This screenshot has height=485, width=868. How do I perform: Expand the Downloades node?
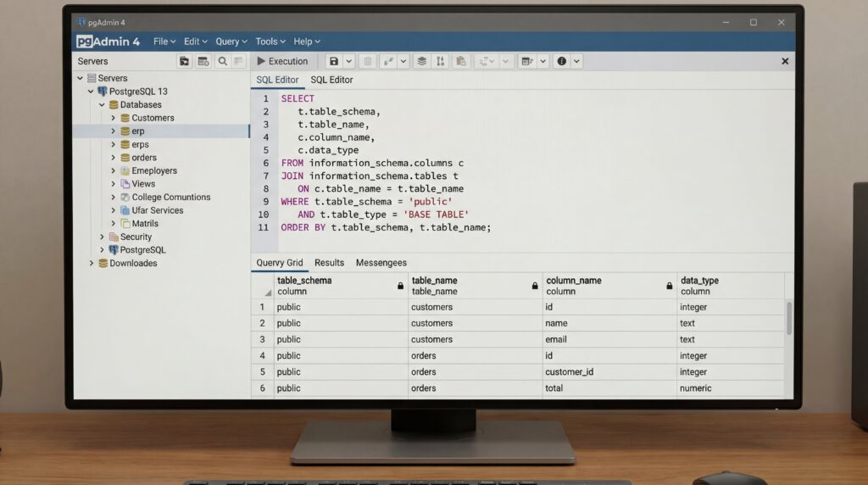pyautogui.click(x=92, y=264)
